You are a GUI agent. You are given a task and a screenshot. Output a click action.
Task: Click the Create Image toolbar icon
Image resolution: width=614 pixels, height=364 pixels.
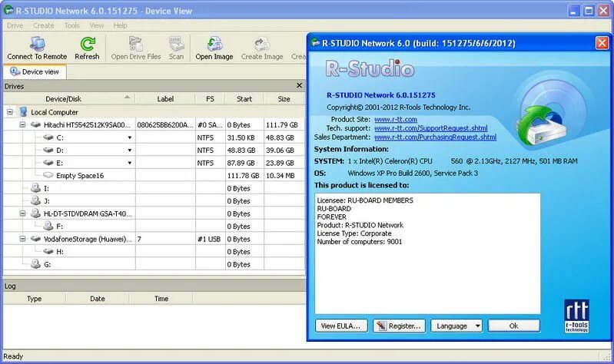(x=262, y=44)
